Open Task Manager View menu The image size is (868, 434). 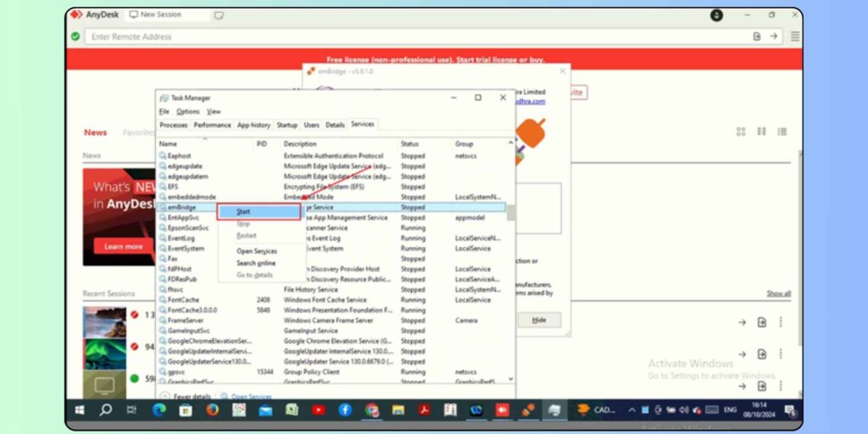tap(214, 111)
